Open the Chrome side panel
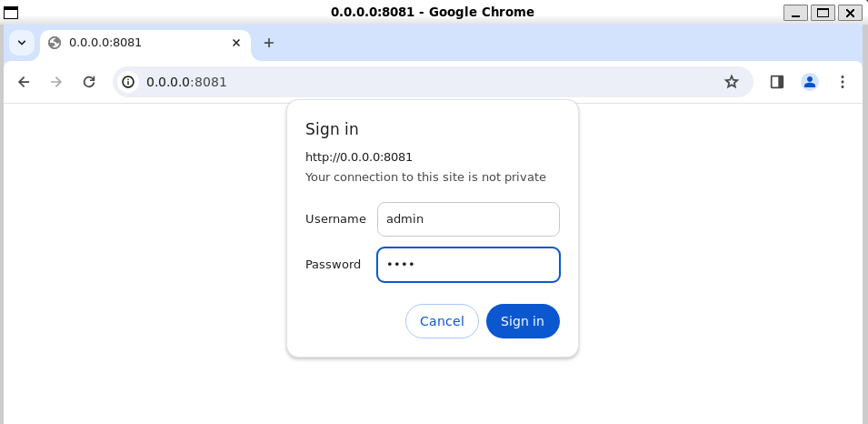This screenshot has width=868, height=424. coord(777,82)
